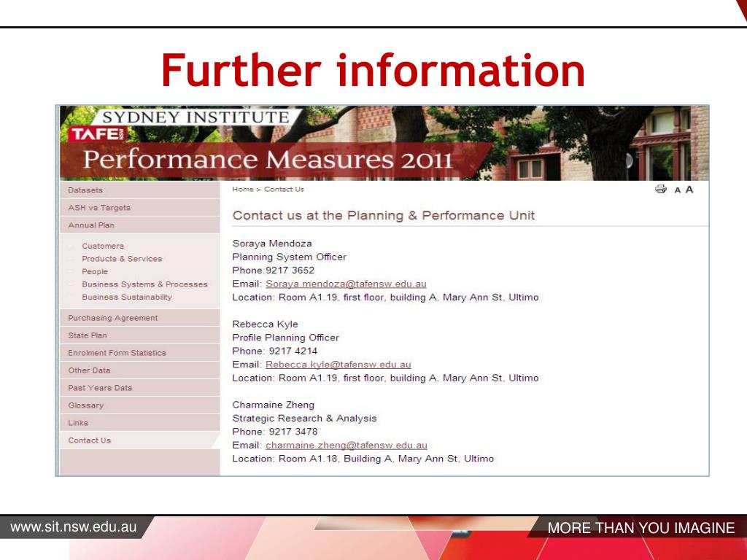Open ASH vs Targets section

(x=139, y=208)
